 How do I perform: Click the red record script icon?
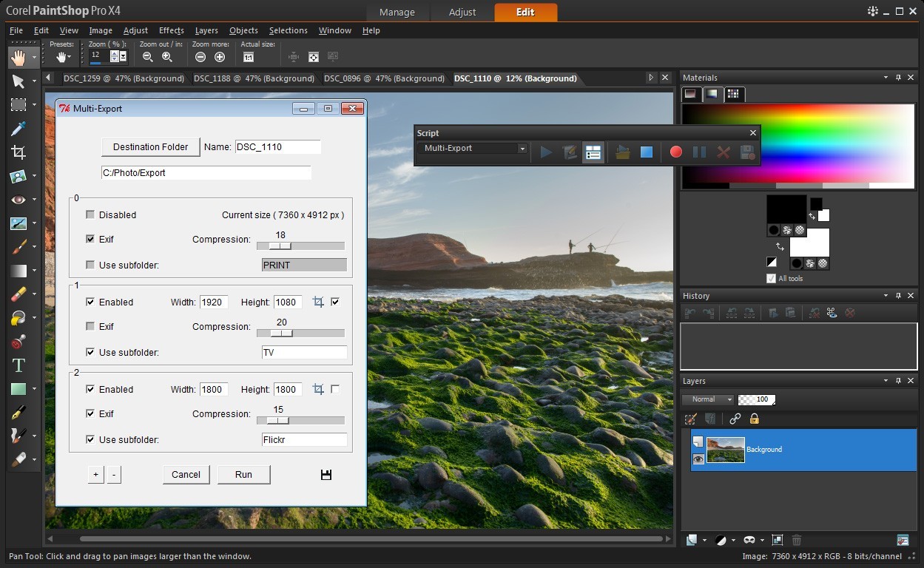[675, 152]
